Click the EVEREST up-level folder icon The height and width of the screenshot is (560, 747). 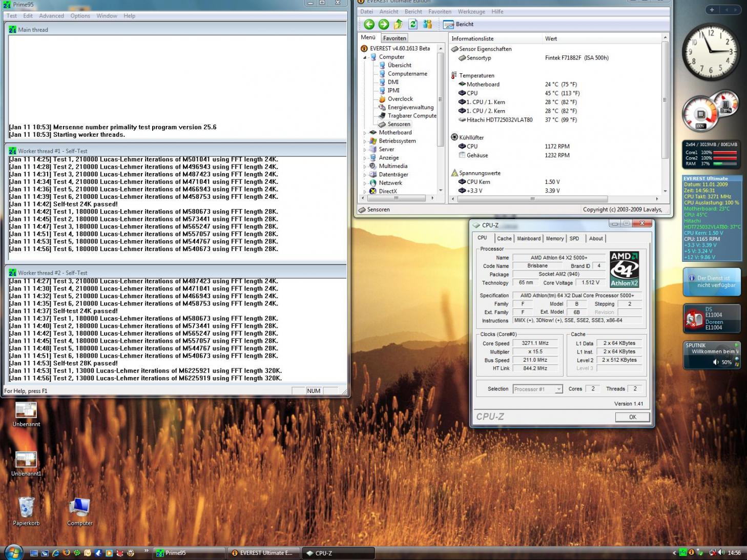click(398, 24)
